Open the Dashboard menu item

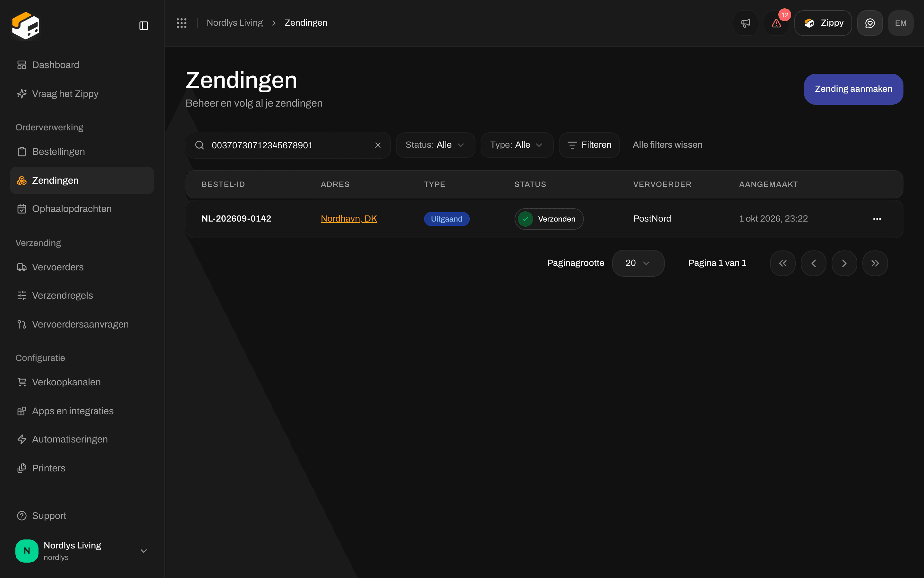point(82,65)
